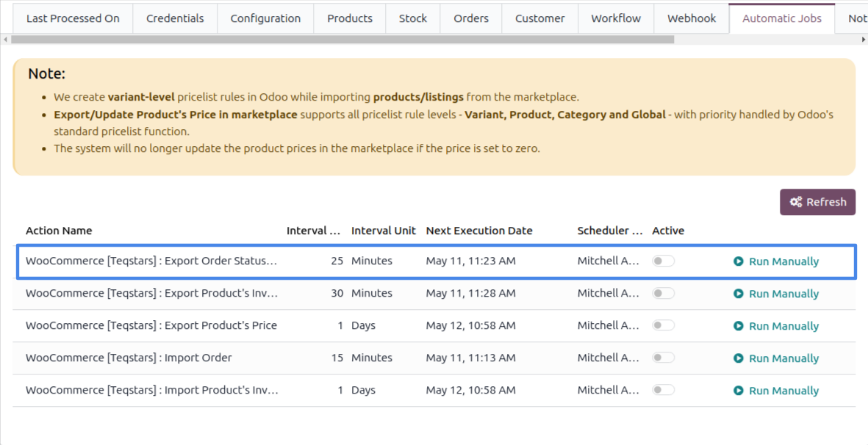Viewport: 868px width, 445px height.
Task: Click the interval number 25 cell
Action: point(337,261)
